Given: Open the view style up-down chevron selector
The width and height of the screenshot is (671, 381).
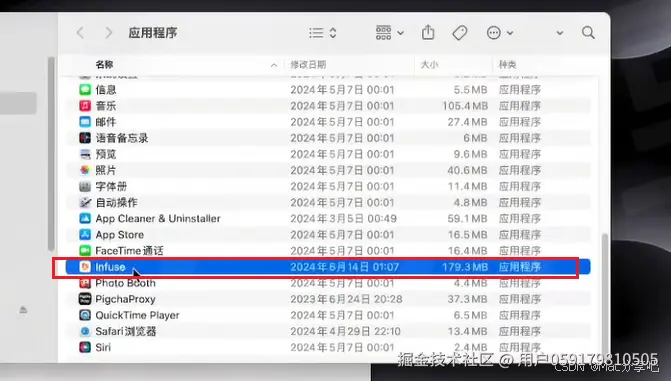Looking at the screenshot, I should coord(333,33).
